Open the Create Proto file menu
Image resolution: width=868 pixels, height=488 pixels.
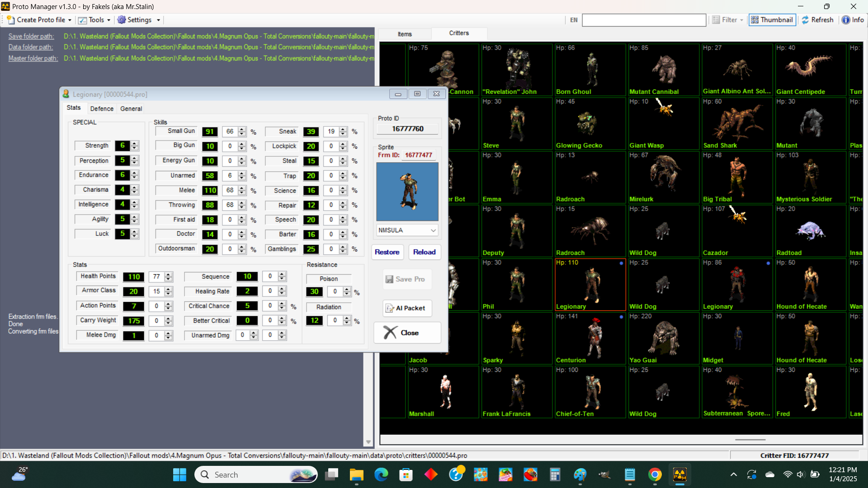click(x=39, y=20)
